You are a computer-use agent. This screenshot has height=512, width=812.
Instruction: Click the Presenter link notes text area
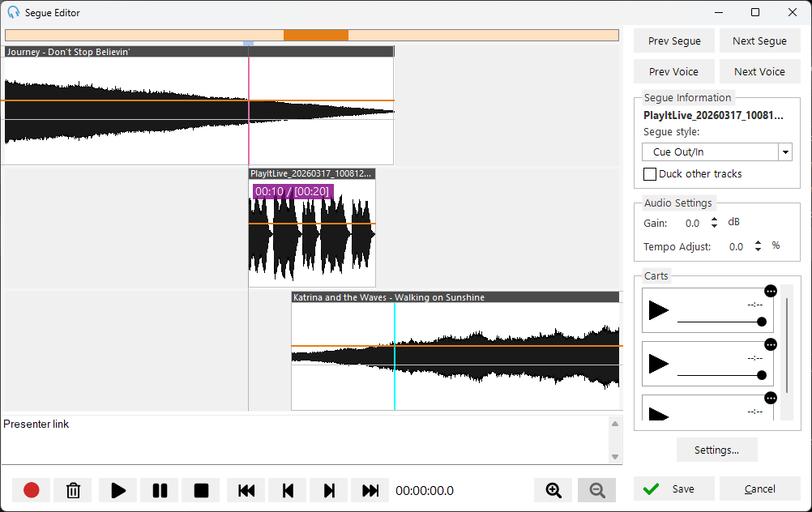(x=306, y=440)
